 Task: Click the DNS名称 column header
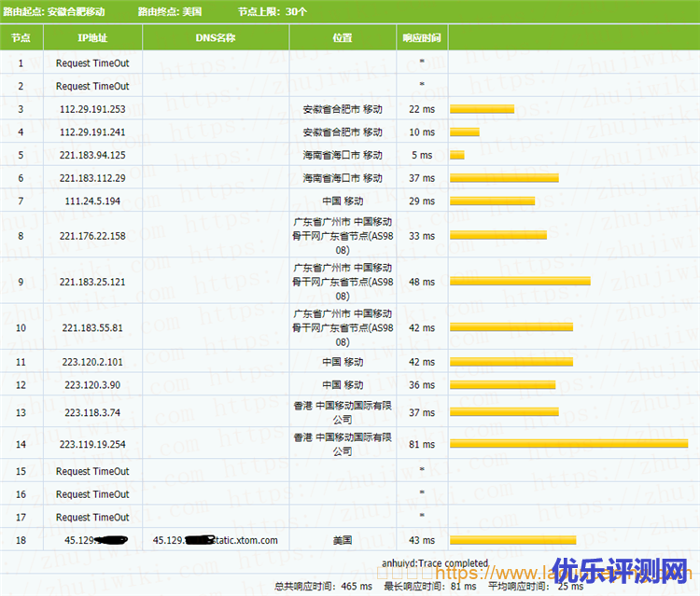click(216, 38)
